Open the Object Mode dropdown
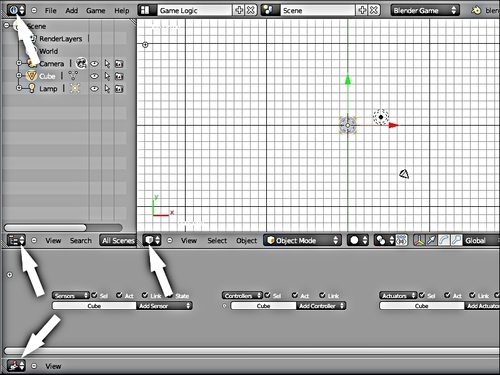The width and height of the screenshot is (500, 375). (x=303, y=240)
